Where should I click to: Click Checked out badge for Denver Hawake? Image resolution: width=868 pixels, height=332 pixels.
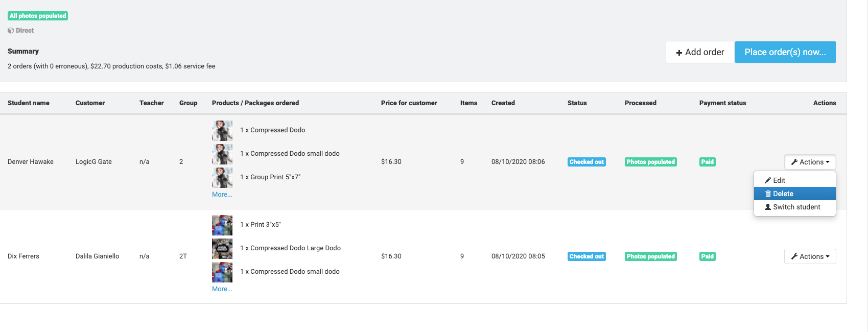click(587, 162)
